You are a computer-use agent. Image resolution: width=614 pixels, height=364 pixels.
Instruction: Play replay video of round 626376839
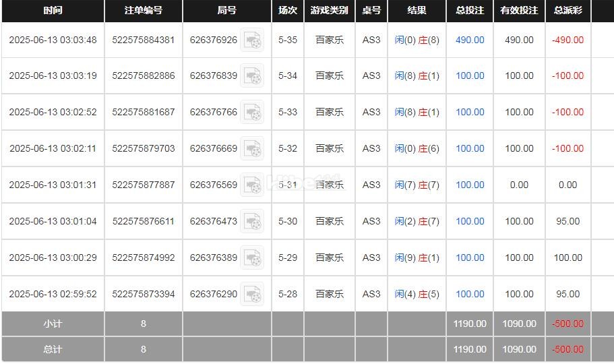(252, 76)
